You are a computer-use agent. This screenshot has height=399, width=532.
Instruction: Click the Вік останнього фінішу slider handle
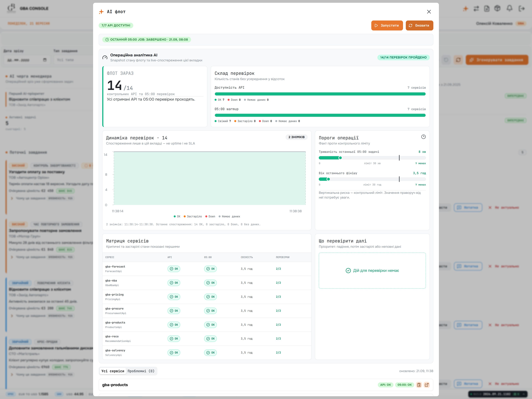click(x=328, y=179)
